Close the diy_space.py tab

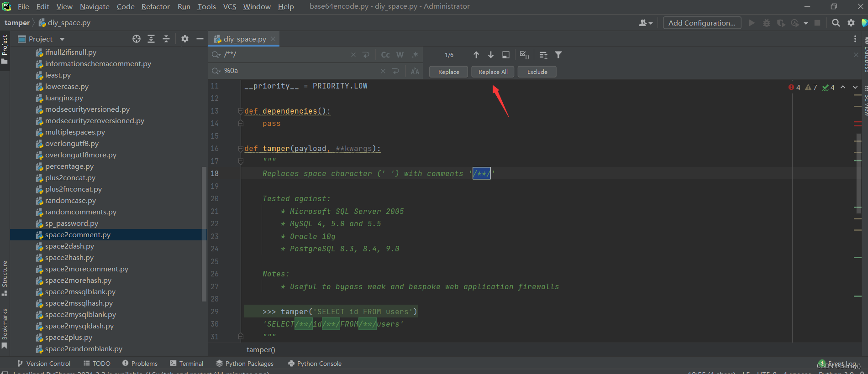pos(273,39)
